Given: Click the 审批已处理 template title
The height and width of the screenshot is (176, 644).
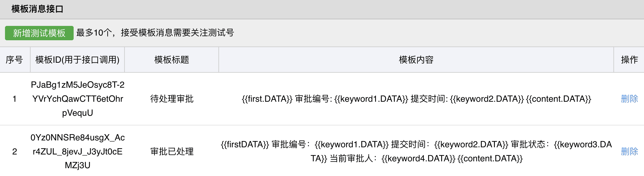Looking at the screenshot, I should pos(172,152).
